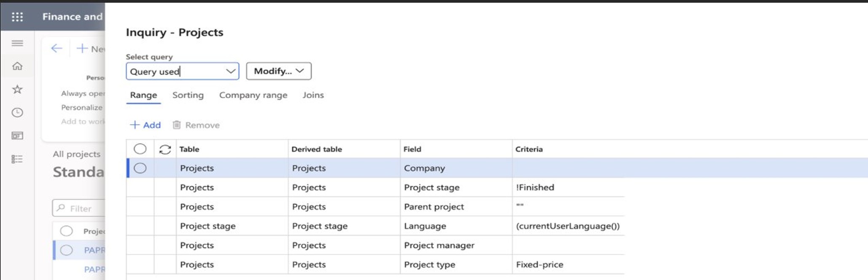Click the back arrow icon
The image size is (868, 280).
point(57,48)
